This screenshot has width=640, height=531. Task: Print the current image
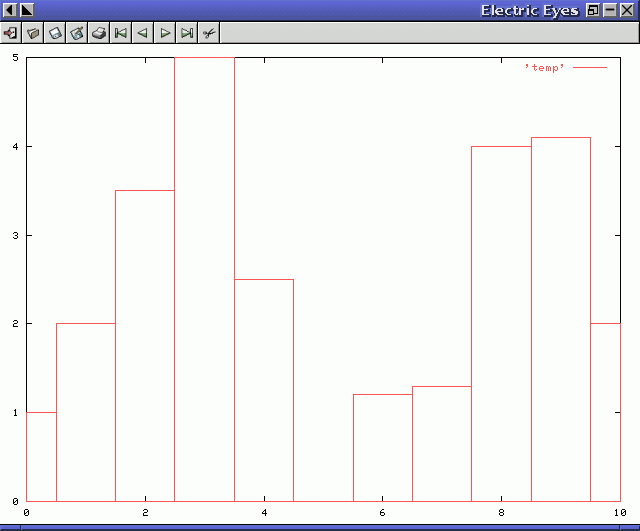99,33
